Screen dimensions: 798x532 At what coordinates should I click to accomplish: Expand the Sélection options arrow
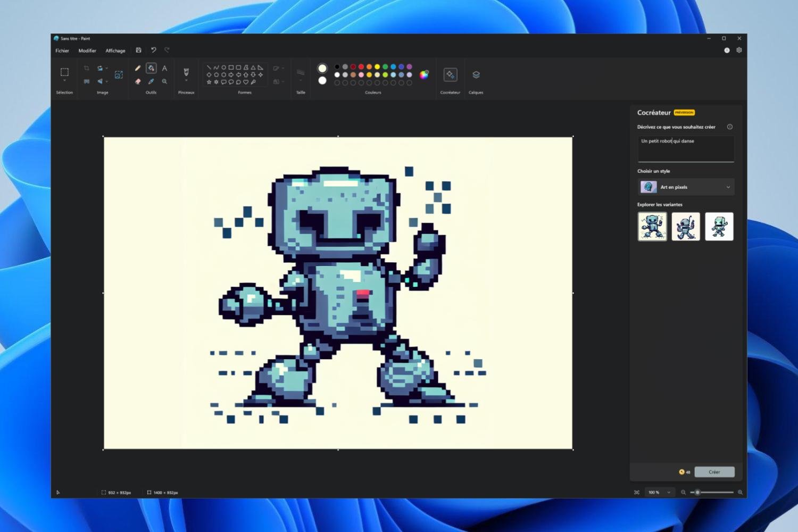coord(64,80)
